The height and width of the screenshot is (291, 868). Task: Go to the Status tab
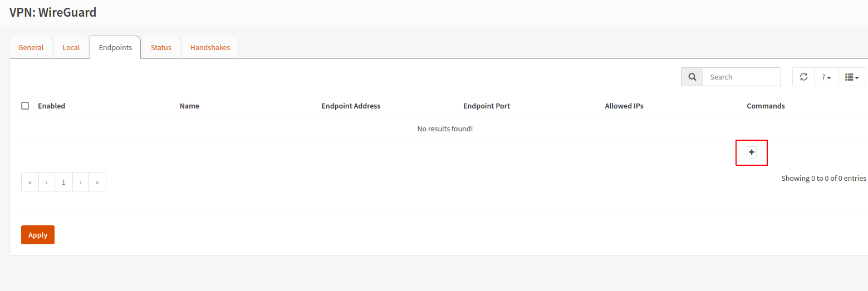pyautogui.click(x=161, y=47)
